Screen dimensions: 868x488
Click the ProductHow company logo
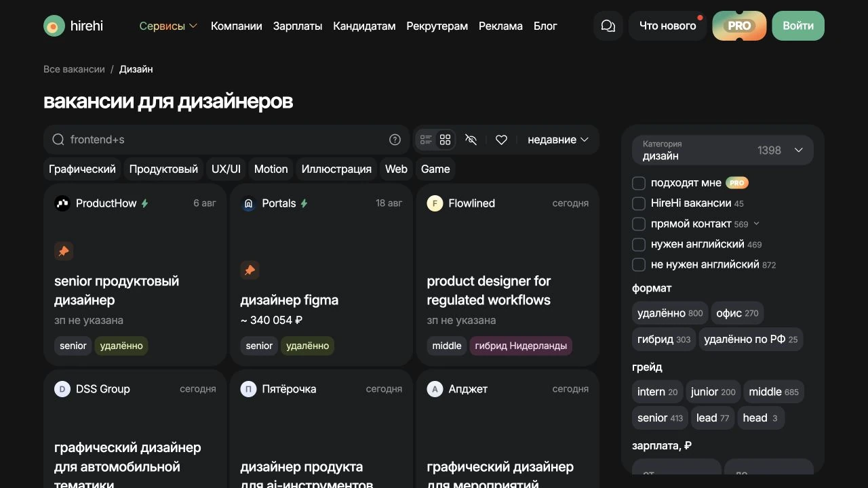point(62,203)
